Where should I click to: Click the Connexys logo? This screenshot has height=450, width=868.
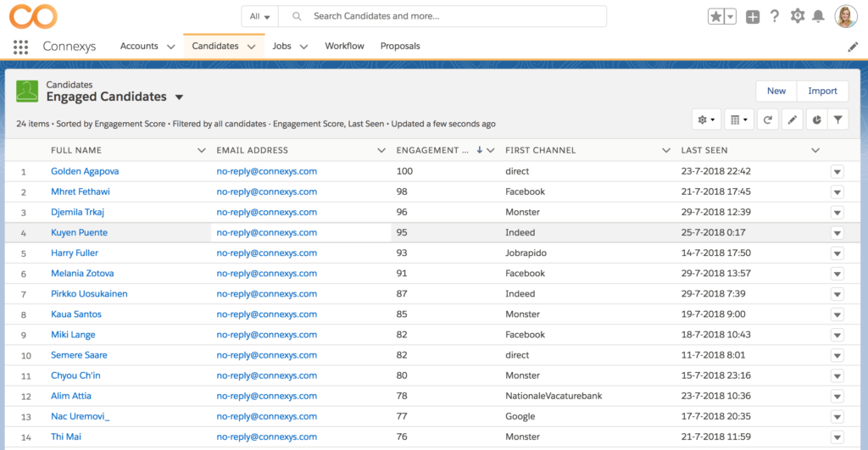33,16
